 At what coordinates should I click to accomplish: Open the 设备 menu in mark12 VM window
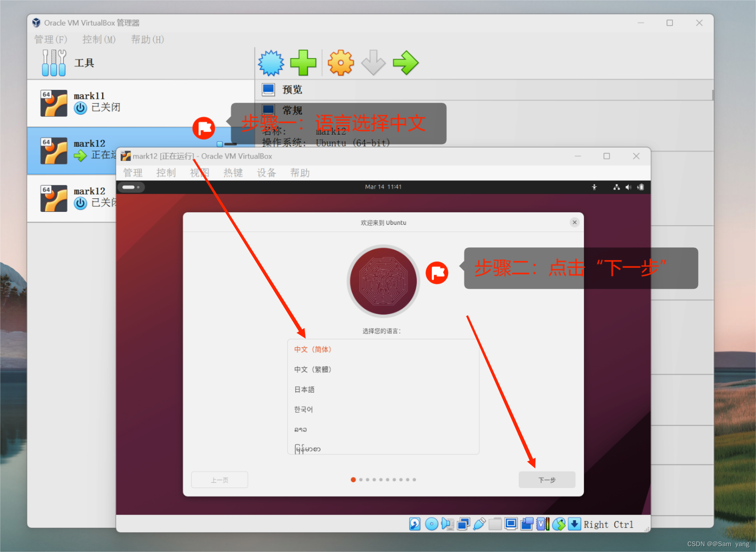[266, 173]
